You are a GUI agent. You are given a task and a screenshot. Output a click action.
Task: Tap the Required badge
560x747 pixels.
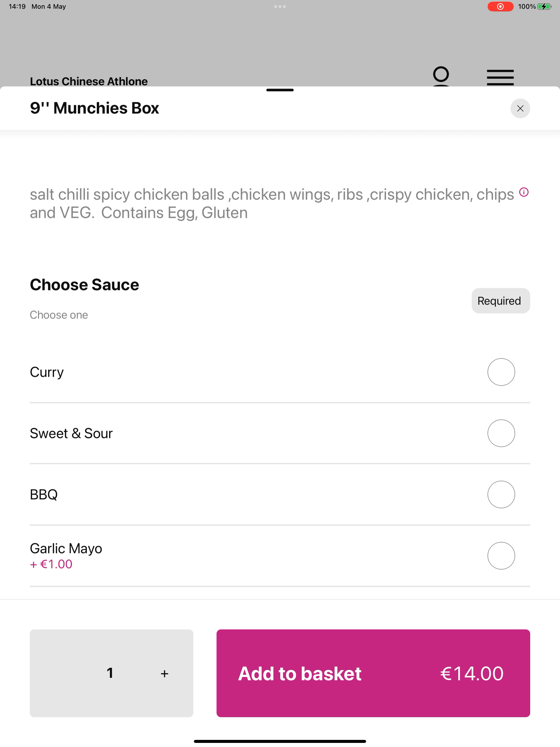pyautogui.click(x=501, y=300)
